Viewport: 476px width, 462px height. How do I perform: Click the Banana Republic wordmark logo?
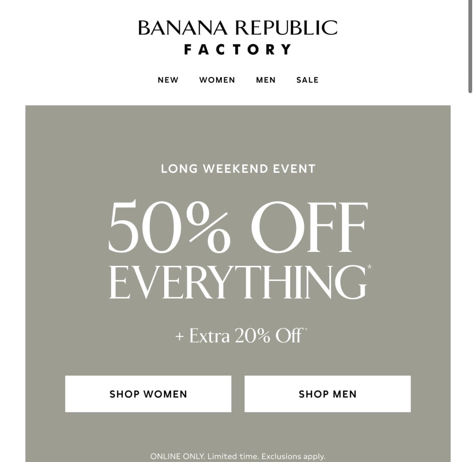237,28
